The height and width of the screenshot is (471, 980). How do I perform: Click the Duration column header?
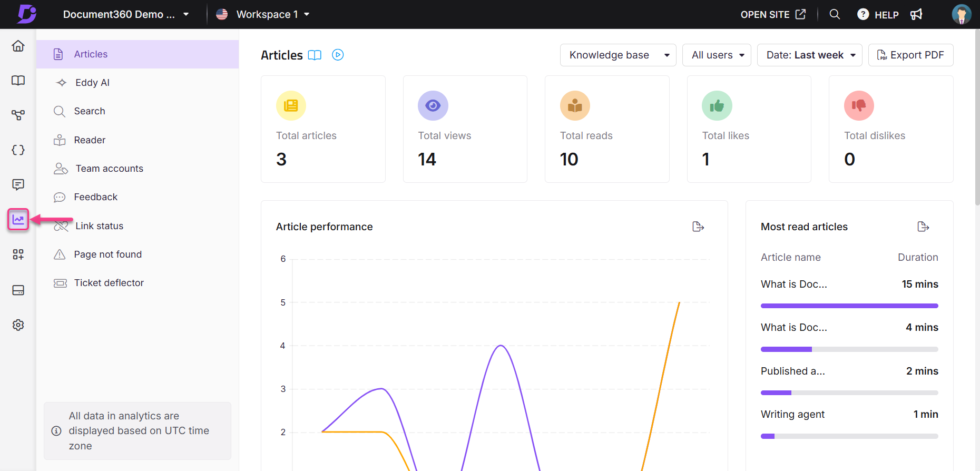pyautogui.click(x=918, y=257)
